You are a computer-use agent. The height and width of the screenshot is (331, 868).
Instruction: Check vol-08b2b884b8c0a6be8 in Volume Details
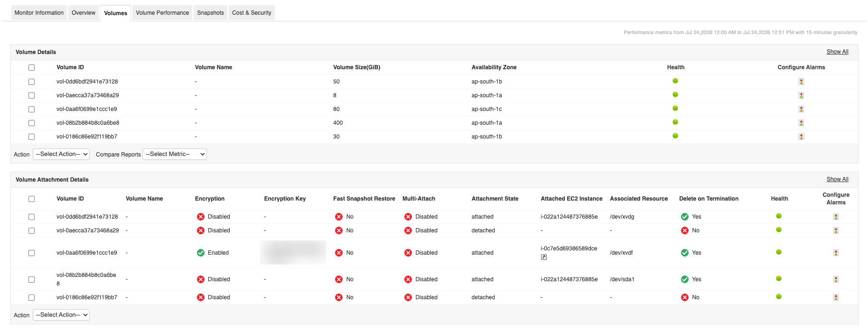31,123
